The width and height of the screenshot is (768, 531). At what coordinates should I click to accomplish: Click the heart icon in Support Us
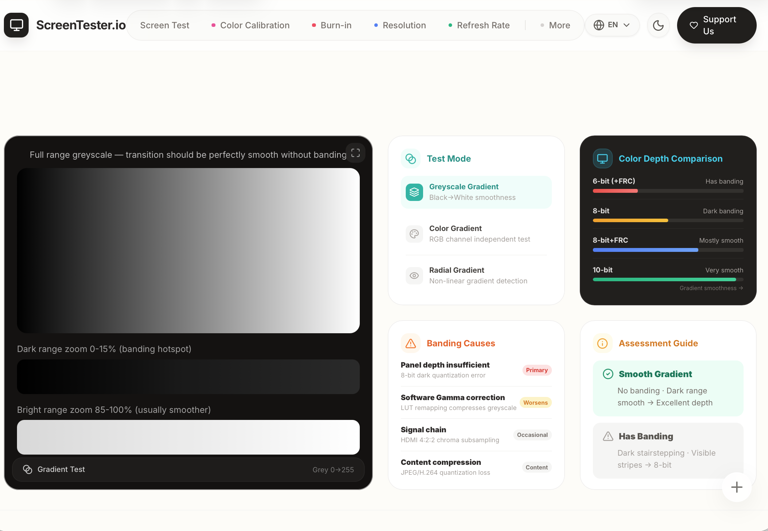tap(694, 25)
